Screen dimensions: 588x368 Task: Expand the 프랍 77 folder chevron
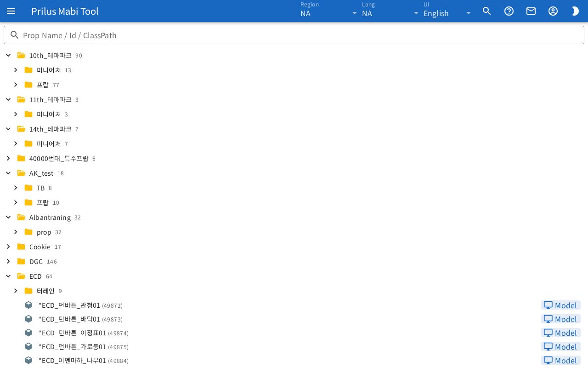(x=16, y=85)
